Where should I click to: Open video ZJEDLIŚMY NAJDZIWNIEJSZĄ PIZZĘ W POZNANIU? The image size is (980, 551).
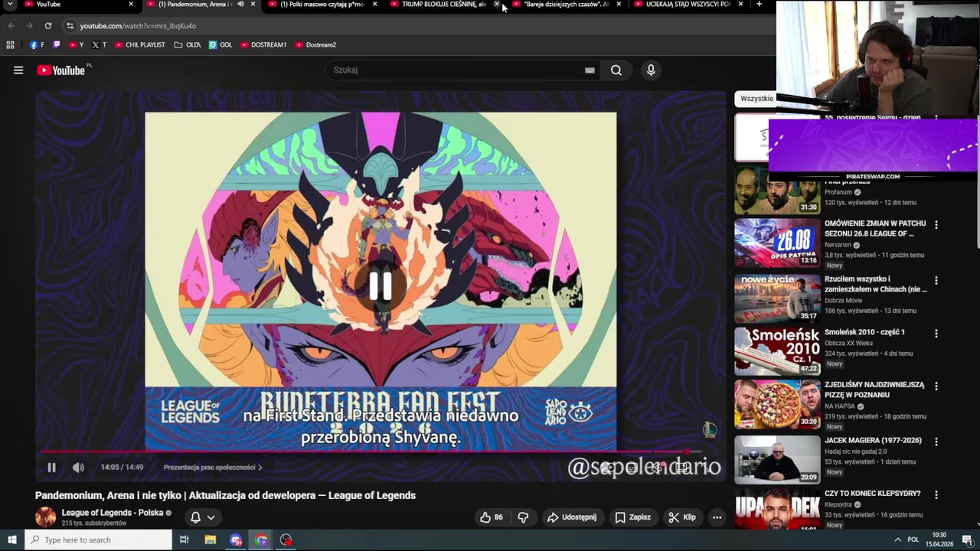pos(874,390)
